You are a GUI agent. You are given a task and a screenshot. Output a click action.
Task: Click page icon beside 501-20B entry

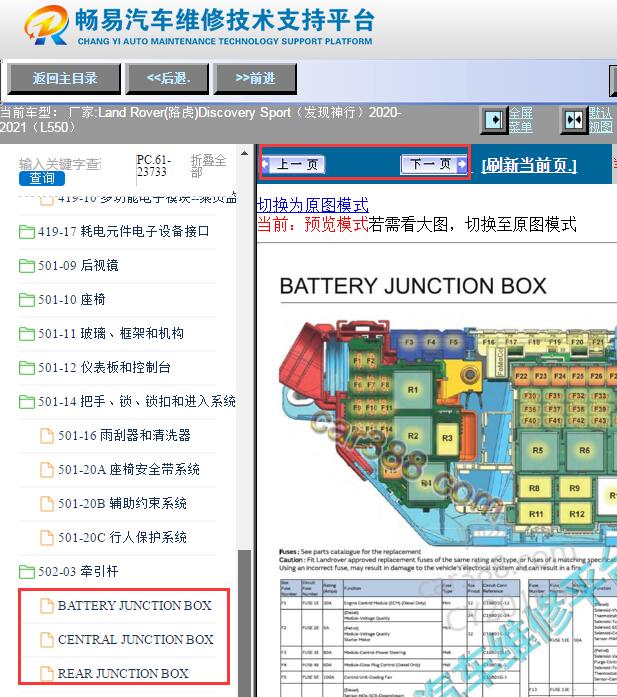[x=47, y=504]
